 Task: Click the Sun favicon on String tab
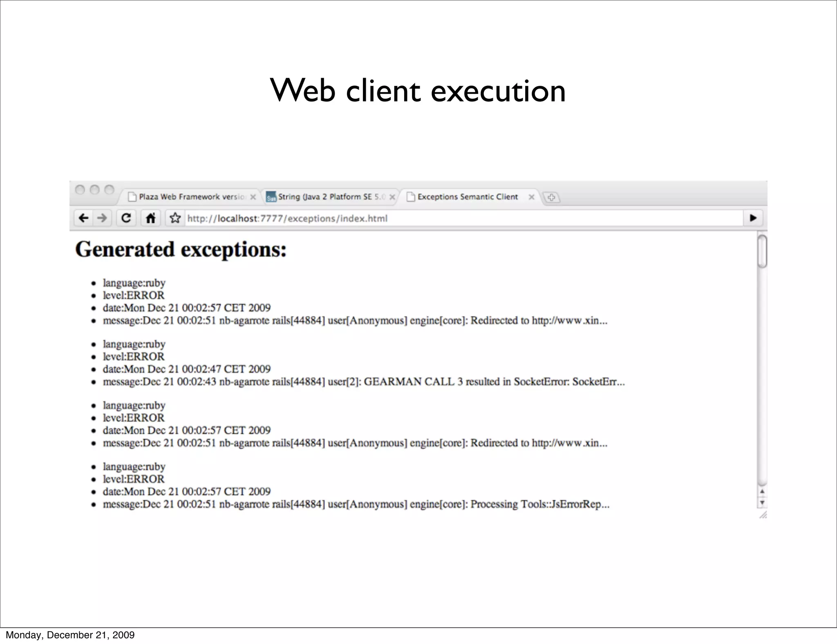(x=271, y=197)
